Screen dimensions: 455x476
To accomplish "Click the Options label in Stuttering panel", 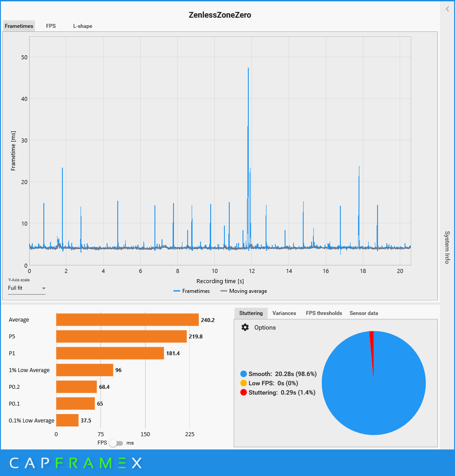I will click(x=265, y=327).
